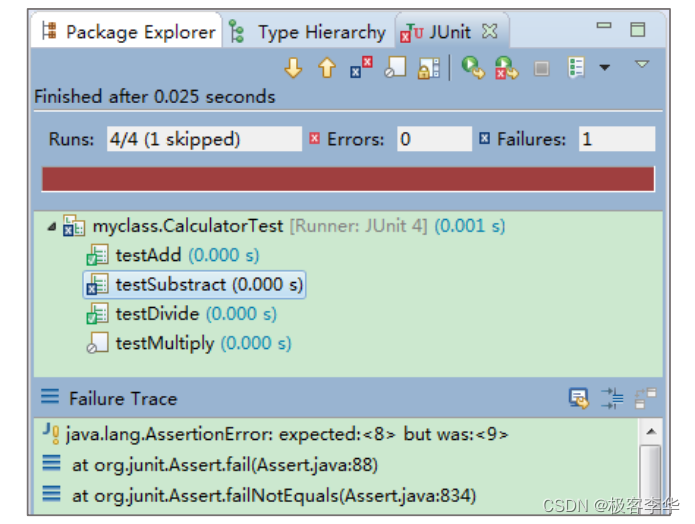This screenshot has height=524, width=695.
Task: Click the Stop JUnit Test Run button
Action: (541, 69)
